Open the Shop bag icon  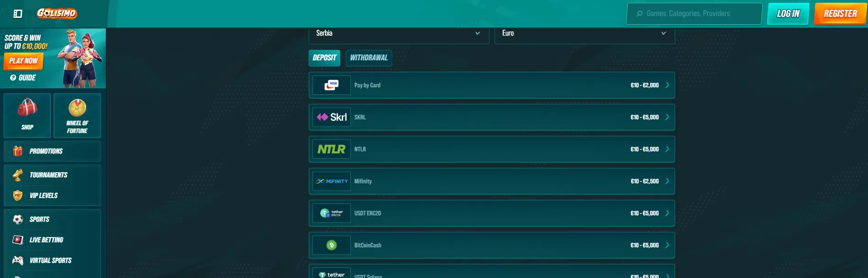click(27, 108)
